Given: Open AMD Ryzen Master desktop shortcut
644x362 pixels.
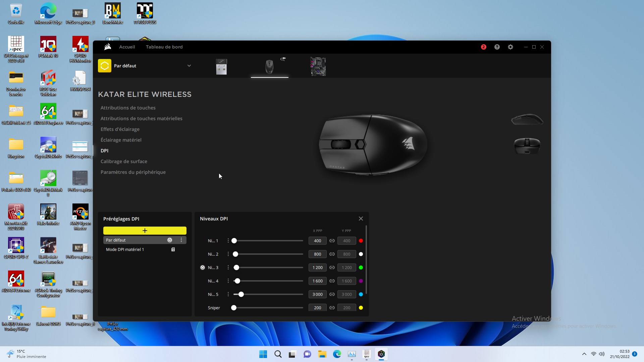Looking at the screenshot, I should [80, 217].
